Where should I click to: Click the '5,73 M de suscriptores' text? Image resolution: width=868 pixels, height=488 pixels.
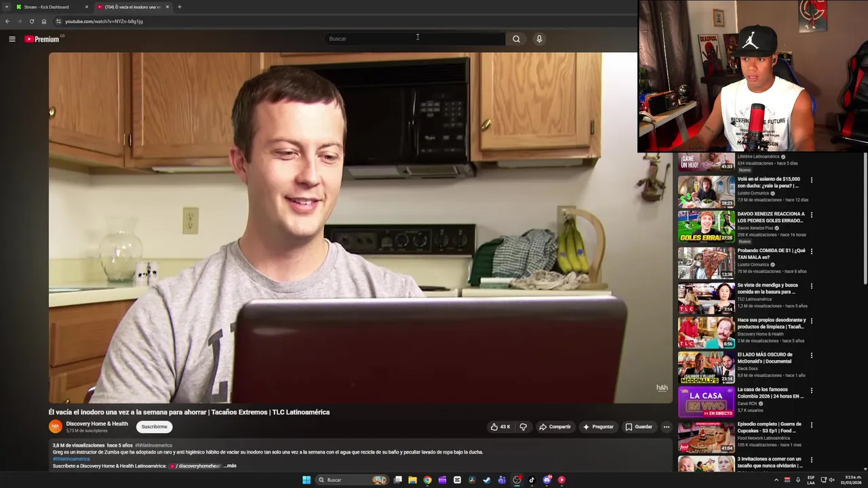click(87, 431)
